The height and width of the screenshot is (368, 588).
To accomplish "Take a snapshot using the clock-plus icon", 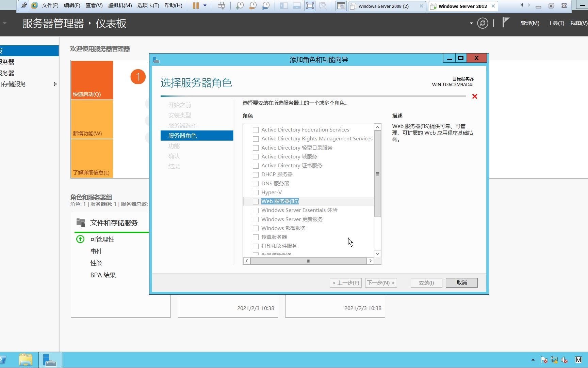I will (240, 5).
